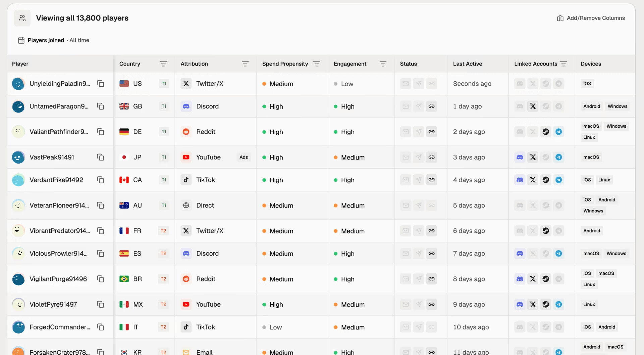The image size is (644, 355).
Task: Open VerdantPike91492 player avatar
Action: click(18, 180)
